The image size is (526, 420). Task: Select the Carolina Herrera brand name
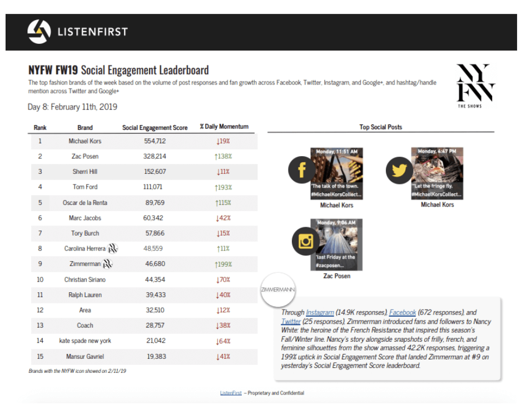click(x=85, y=249)
